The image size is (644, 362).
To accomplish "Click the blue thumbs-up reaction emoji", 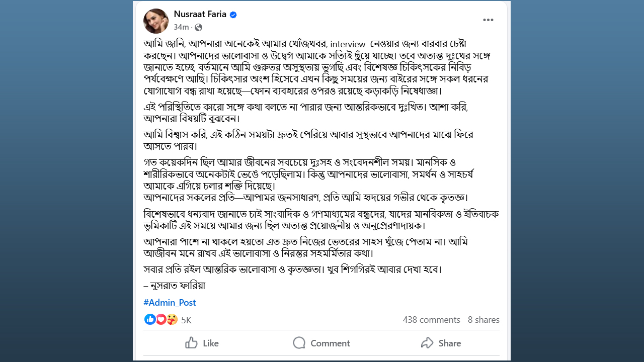I will click(150, 319).
